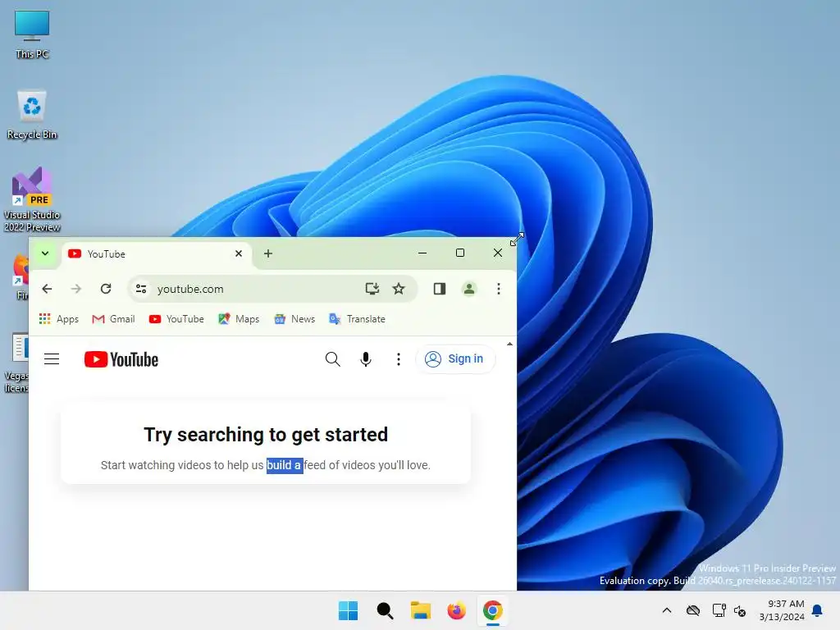
Task: Open Chrome side panel
Action: pyautogui.click(x=440, y=289)
